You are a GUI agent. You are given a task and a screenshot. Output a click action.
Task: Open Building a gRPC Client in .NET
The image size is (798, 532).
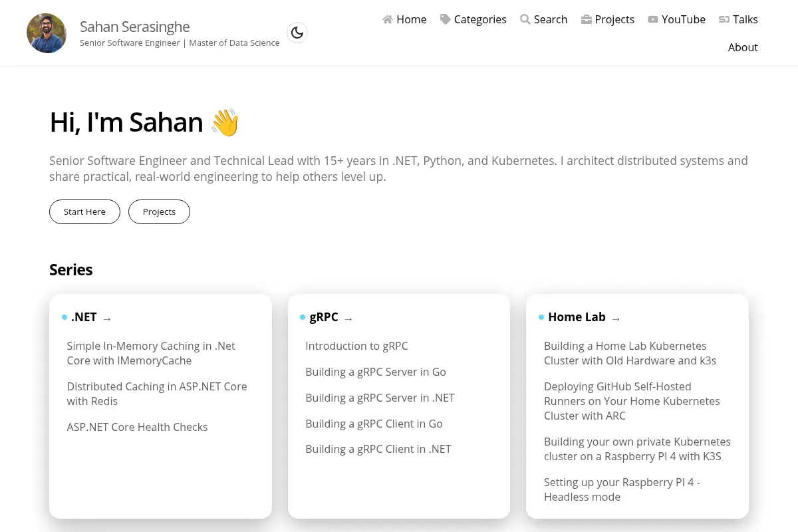[x=378, y=449]
